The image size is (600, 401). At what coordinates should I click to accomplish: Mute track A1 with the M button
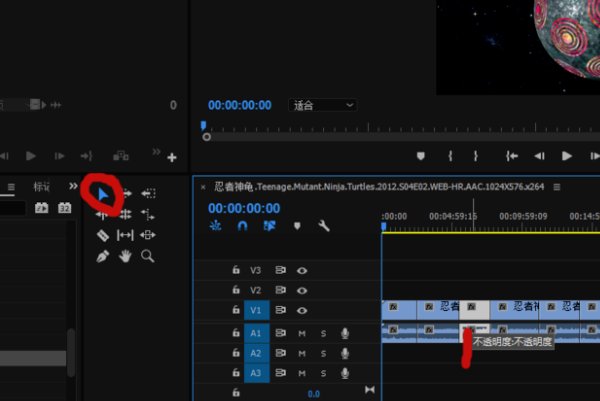pos(302,333)
